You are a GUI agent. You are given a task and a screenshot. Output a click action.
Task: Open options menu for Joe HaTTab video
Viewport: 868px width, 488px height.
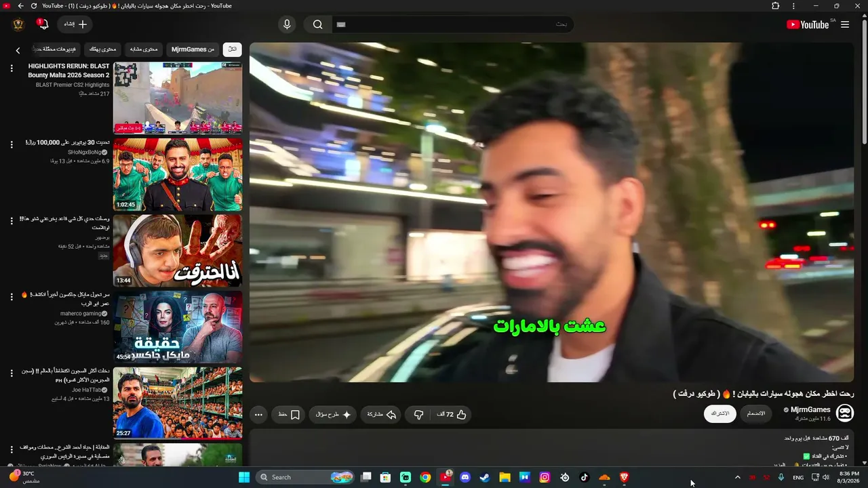[11, 373]
